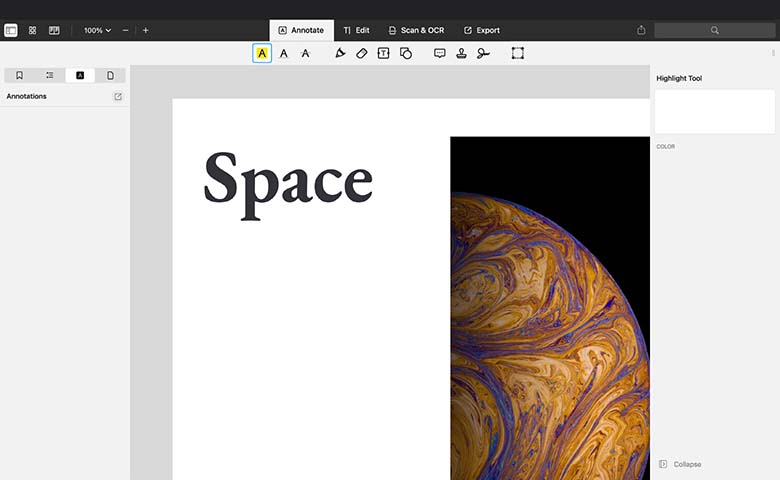Click the Highlight Tool preview box
Screen dimensions: 780x480
pyautogui.click(x=714, y=111)
